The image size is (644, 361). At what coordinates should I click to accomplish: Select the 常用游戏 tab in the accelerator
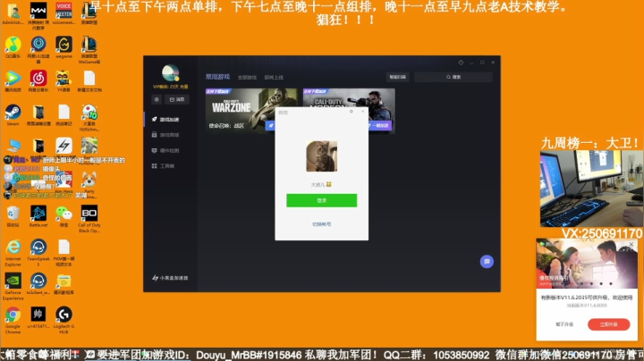tap(217, 77)
